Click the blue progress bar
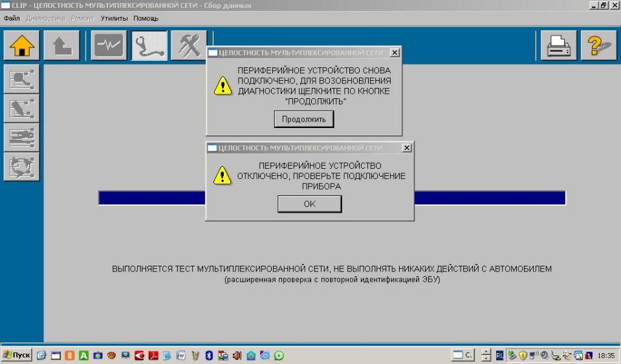Screen dimensions: 621x364 [152, 198]
